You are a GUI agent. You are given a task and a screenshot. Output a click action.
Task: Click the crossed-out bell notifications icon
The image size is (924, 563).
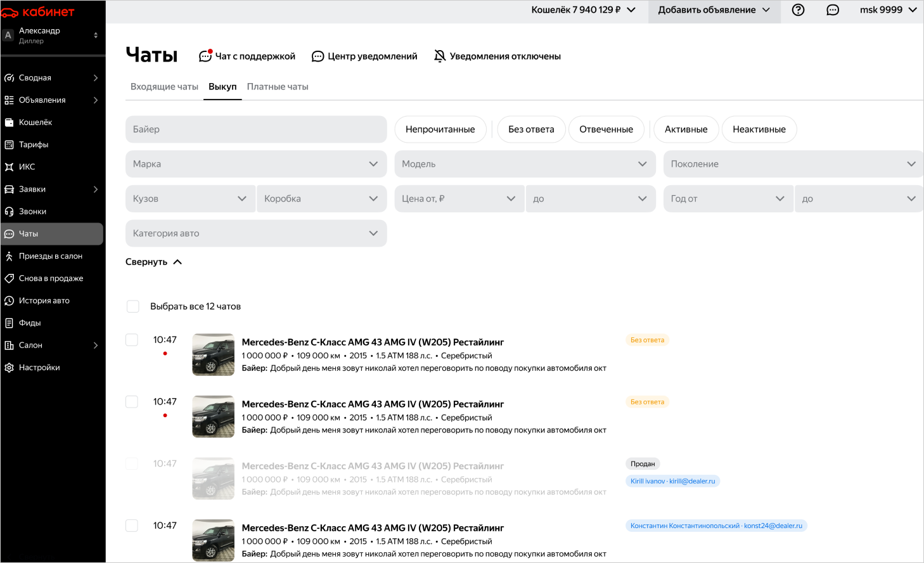click(440, 56)
